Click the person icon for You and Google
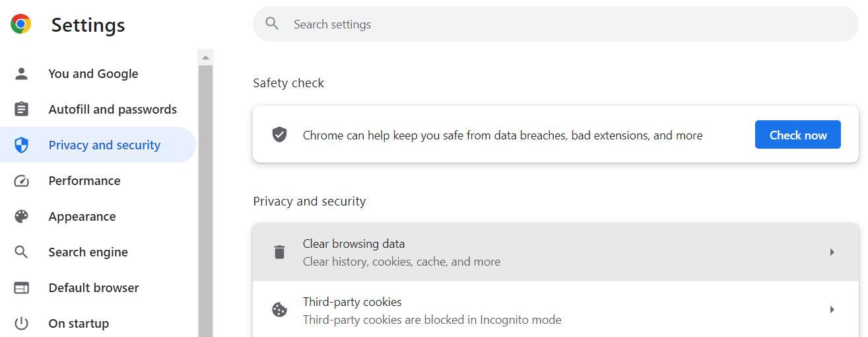Viewport: 868px width, 337px height. pyautogui.click(x=22, y=73)
